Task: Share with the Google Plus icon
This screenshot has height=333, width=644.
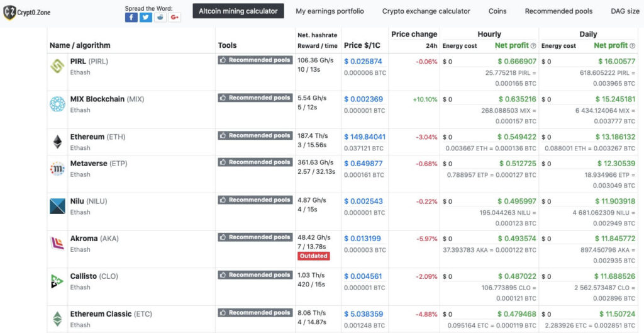Action: (x=175, y=17)
